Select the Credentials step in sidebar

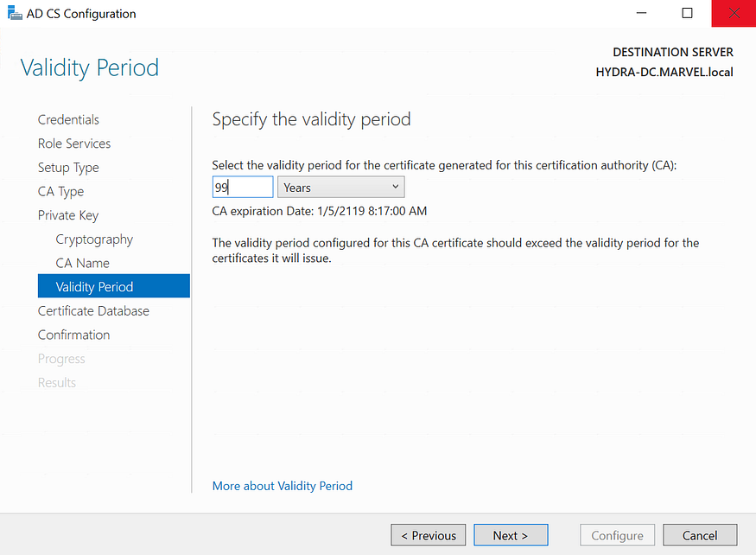(68, 118)
